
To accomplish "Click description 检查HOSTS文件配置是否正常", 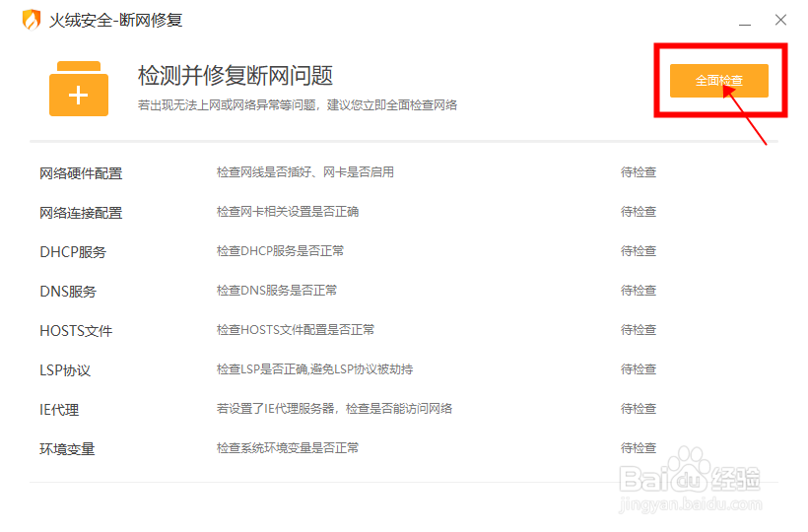I will click(296, 330).
